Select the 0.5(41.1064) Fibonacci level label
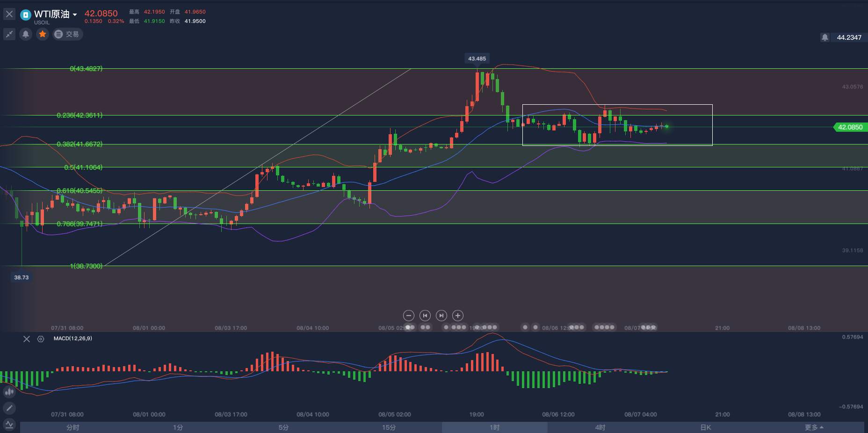The image size is (868, 433). coord(83,167)
